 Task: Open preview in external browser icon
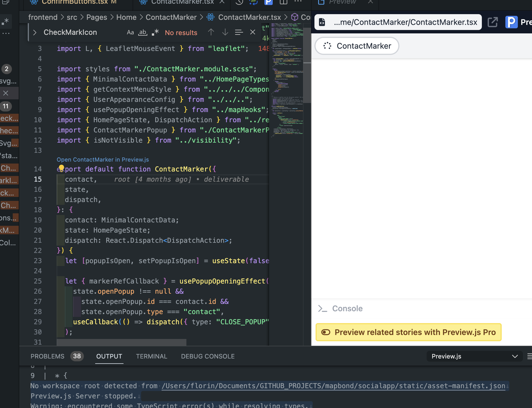tap(493, 22)
